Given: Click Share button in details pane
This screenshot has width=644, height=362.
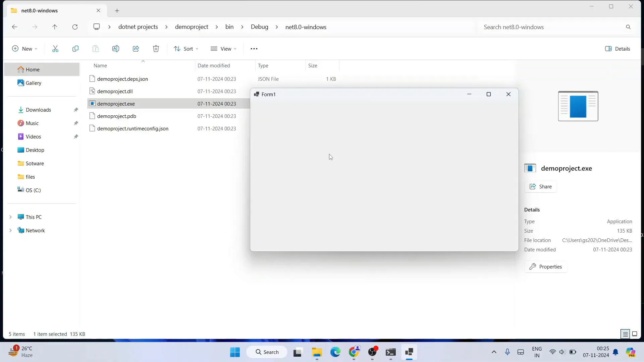Looking at the screenshot, I should tap(541, 187).
